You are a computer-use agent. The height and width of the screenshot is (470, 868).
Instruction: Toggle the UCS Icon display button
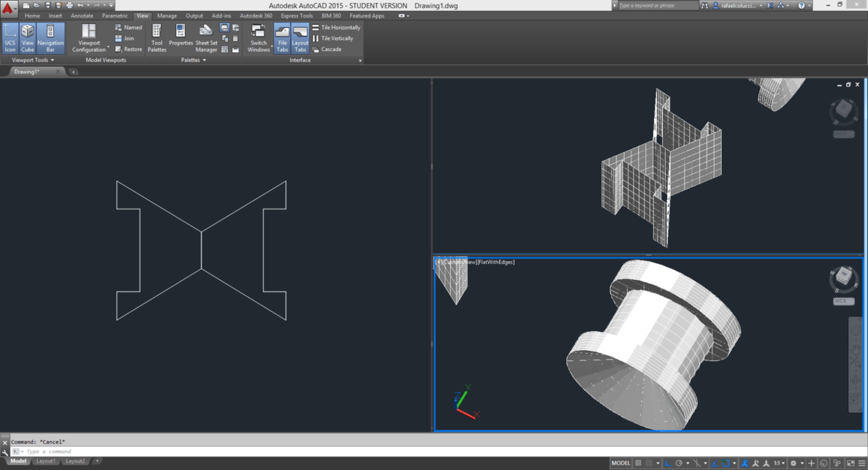coord(10,38)
